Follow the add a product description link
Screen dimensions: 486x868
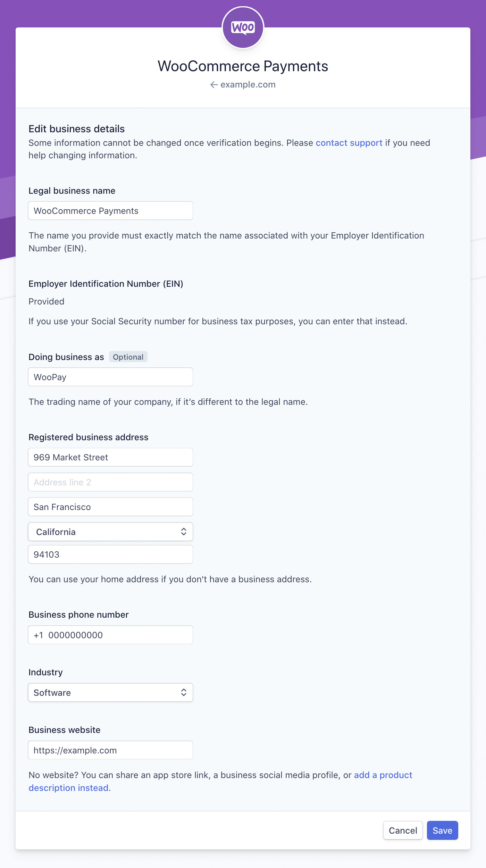point(383,775)
